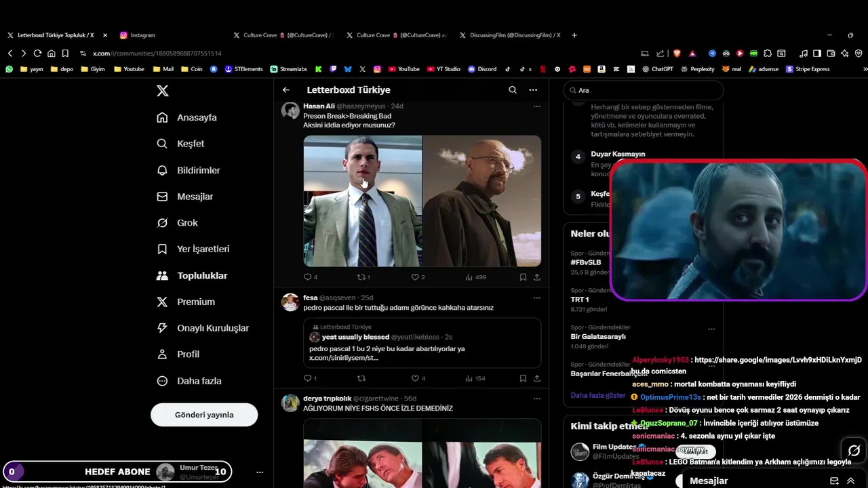Share Hasan Ali's post

[x=537, y=277]
